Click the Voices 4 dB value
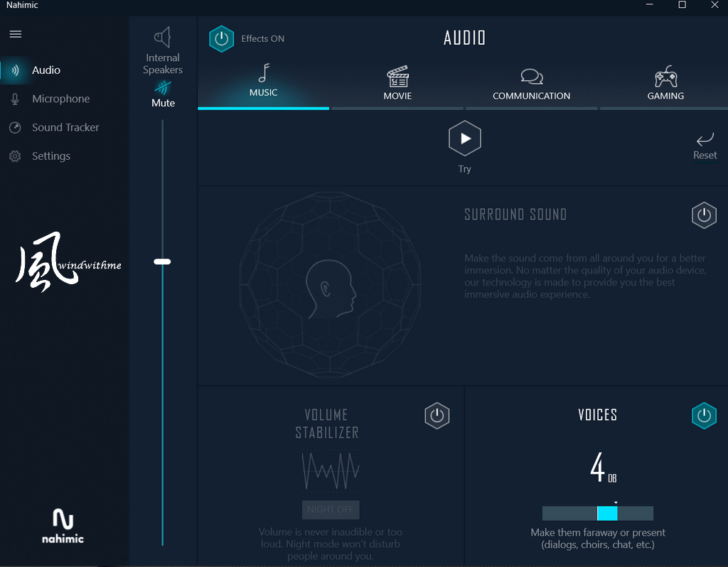 coord(603,468)
